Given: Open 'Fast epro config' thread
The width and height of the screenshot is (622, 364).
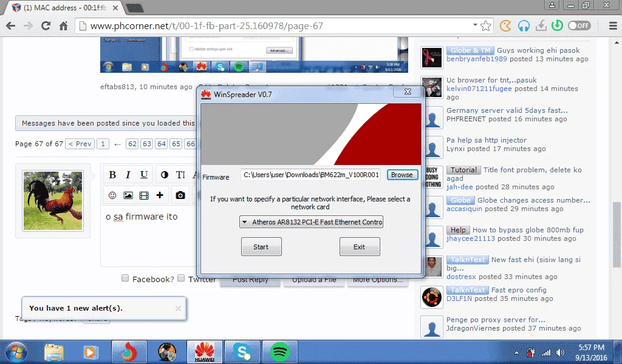Looking at the screenshot, I should click(519, 291).
